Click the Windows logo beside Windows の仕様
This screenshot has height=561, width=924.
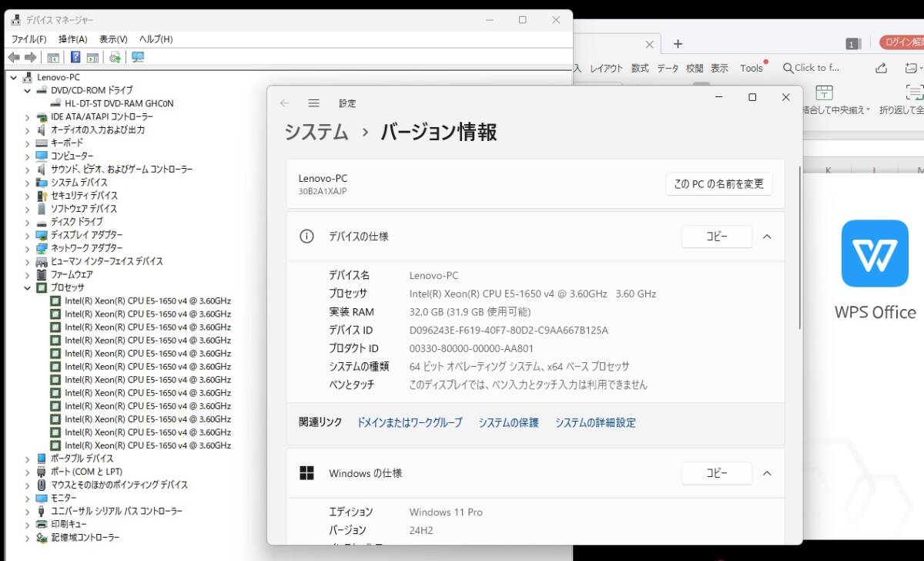[x=306, y=472]
